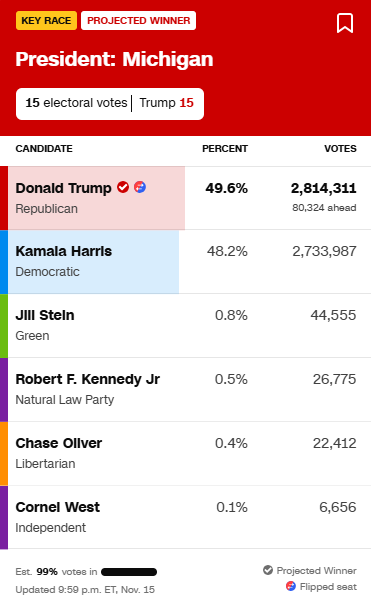
Task: Select the Kamala Harris candidate row
Action: (x=185, y=262)
